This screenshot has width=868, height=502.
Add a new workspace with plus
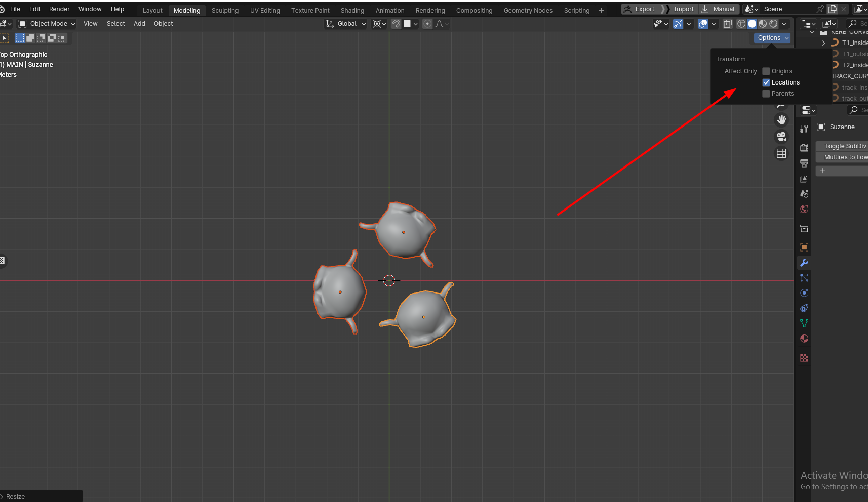[x=602, y=10]
